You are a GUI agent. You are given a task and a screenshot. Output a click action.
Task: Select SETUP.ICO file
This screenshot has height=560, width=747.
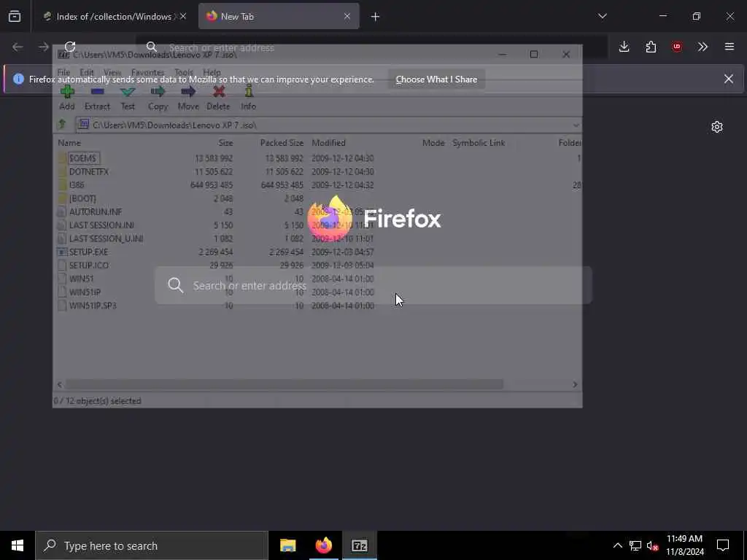(x=88, y=265)
